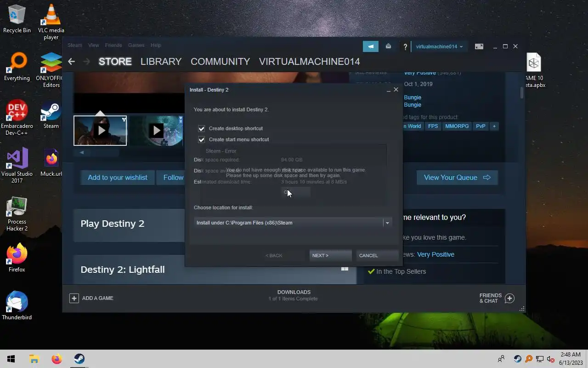Image resolution: width=588 pixels, height=368 pixels.
Task: Go to the LIBRARY tab
Action: (161, 61)
